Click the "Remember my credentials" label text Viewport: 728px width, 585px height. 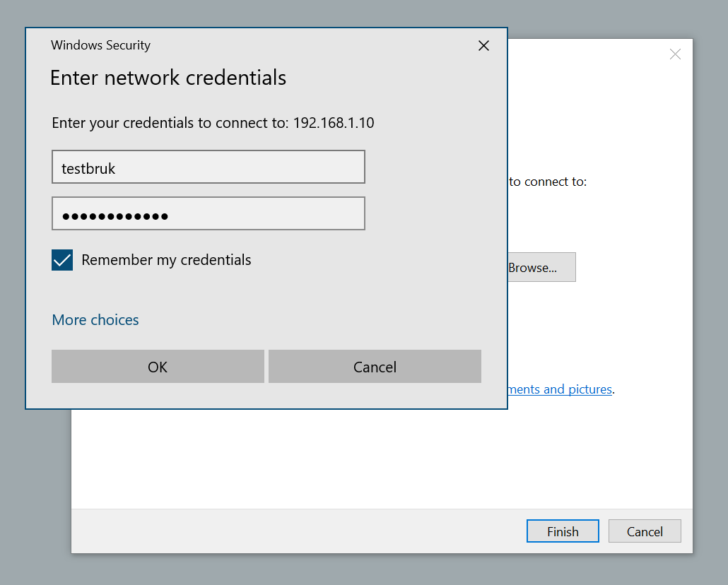[166, 260]
